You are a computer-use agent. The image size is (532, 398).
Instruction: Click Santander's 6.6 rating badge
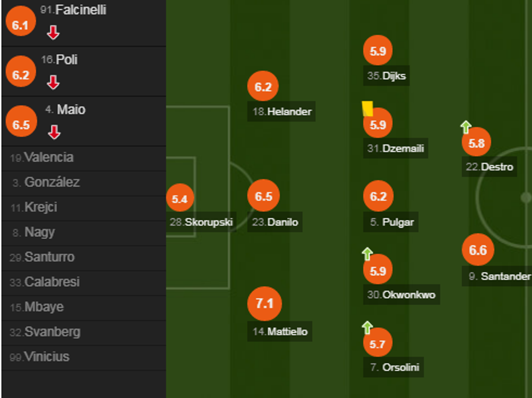pos(478,250)
